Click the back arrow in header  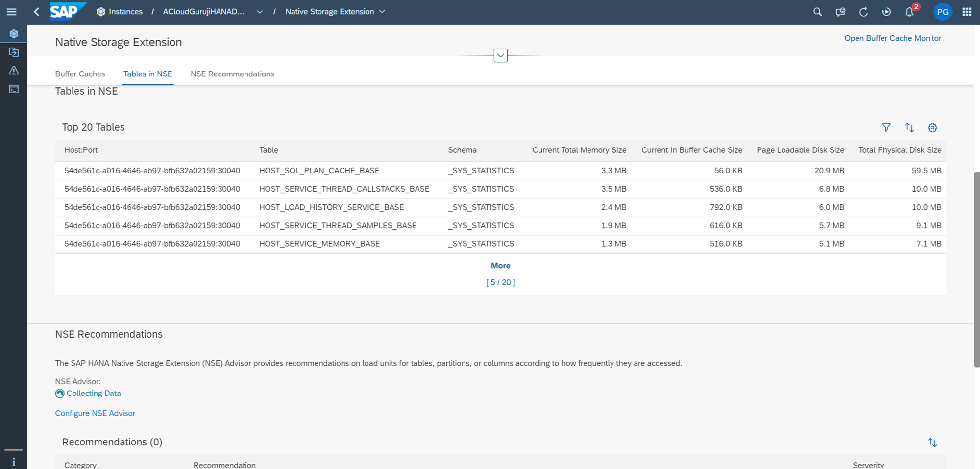36,12
